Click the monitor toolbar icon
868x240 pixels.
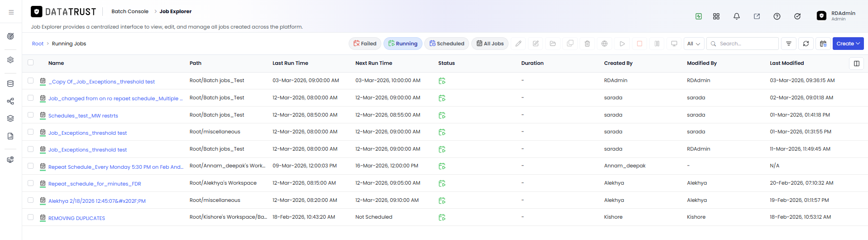(x=674, y=44)
